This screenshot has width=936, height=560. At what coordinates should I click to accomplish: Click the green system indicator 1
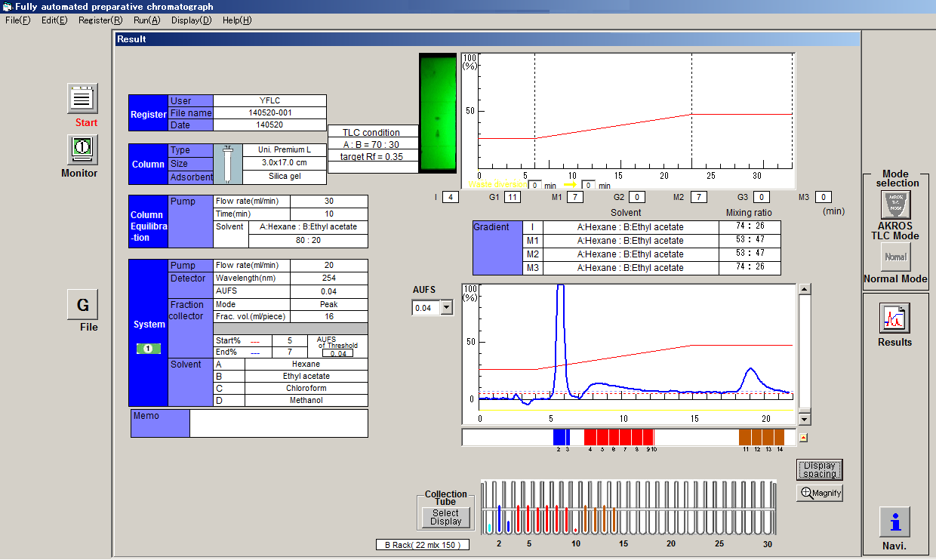(x=148, y=349)
